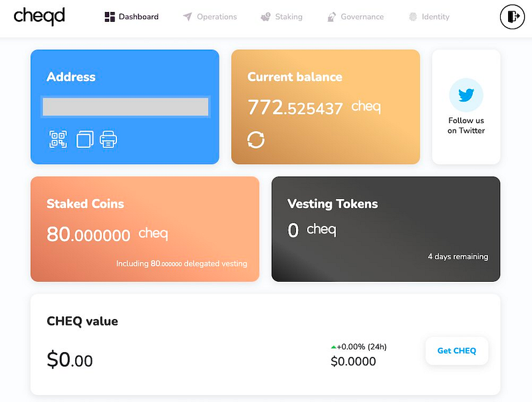Open the Operations tab
Screen dimensions: 532x402
coord(209,17)
